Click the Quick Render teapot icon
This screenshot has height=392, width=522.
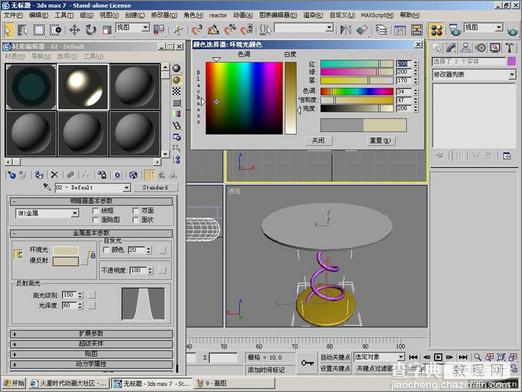[513, 31]
